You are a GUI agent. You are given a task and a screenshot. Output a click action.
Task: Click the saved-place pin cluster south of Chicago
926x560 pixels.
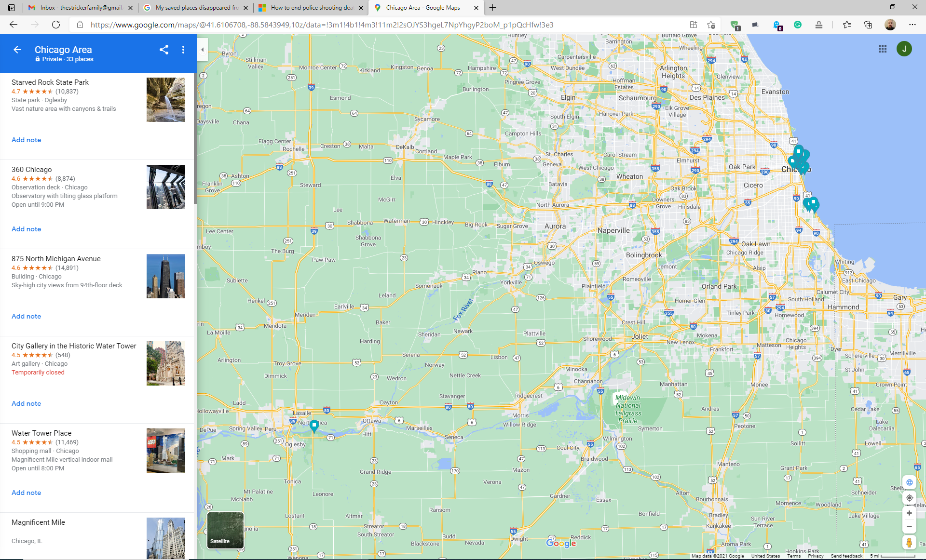tap(811, 204)
